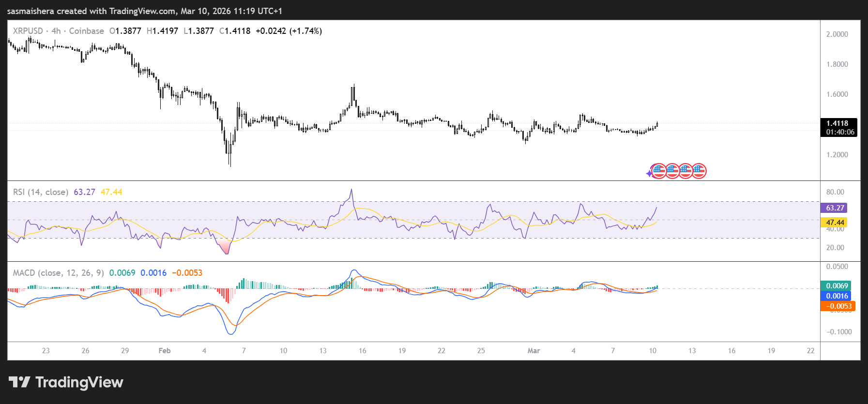The image size is (868, 404).
Task: Click MACD legend value -0.0053
Action: click(187, 273)
